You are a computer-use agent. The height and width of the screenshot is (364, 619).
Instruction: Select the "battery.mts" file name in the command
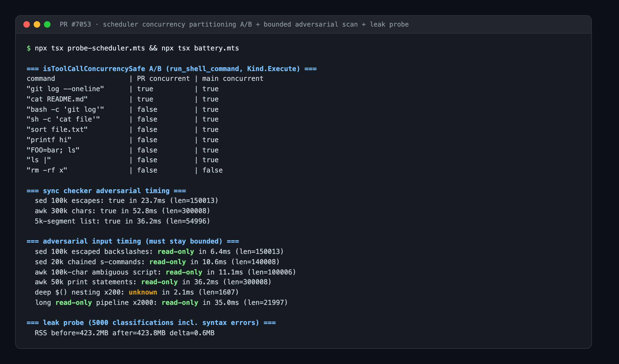(216, 48)
